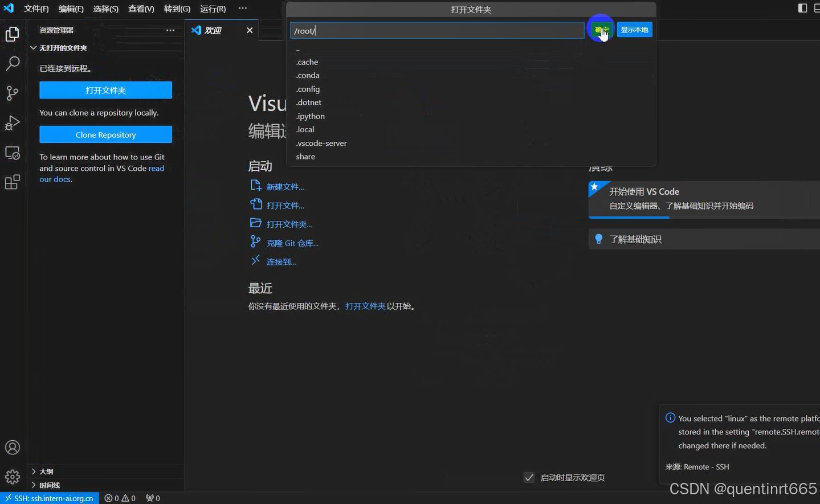Expand the Outline section
The height and width of the screenshot is (504, 820).
point(105,472)
